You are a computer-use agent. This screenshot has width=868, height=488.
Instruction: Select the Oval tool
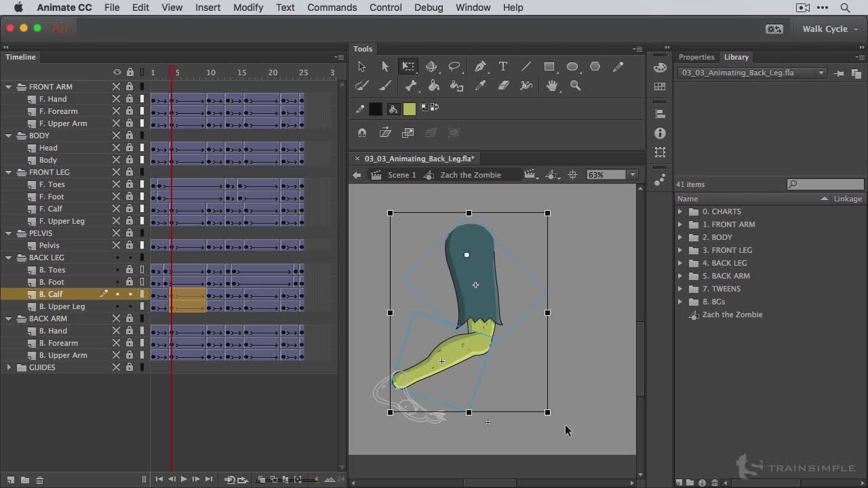(572, 66)
